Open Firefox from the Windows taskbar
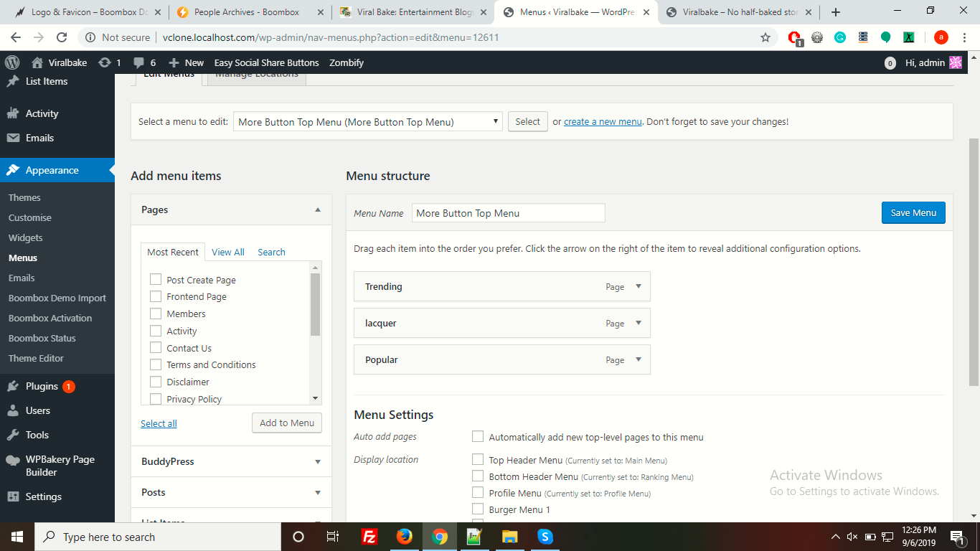The image size is (980, 551). click(405, 536)
